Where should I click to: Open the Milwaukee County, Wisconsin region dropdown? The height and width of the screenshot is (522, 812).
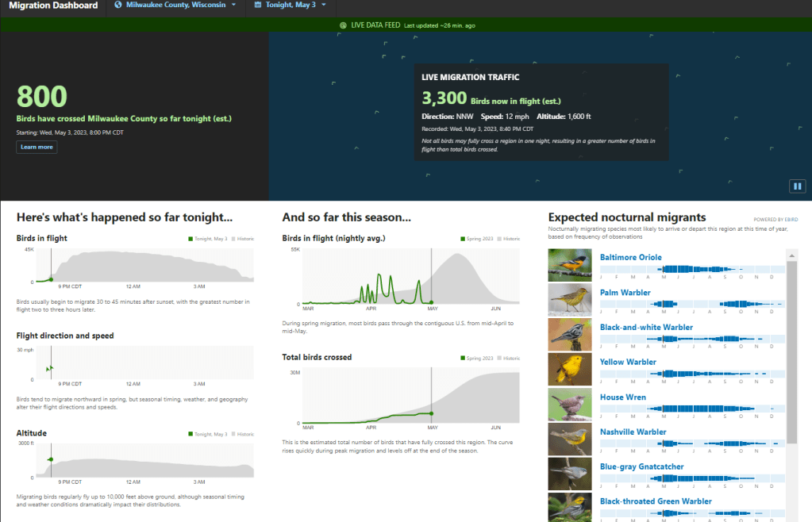[x=175, y=6]
